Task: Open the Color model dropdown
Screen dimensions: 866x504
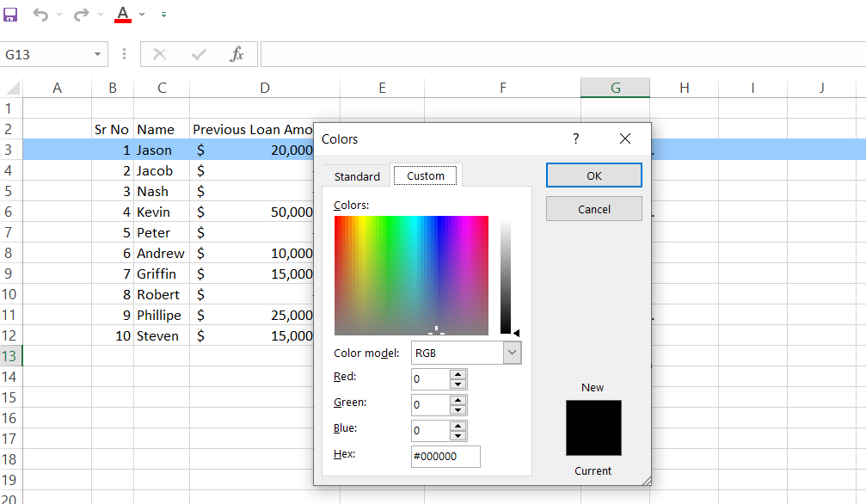Action: tap(512, 353)
